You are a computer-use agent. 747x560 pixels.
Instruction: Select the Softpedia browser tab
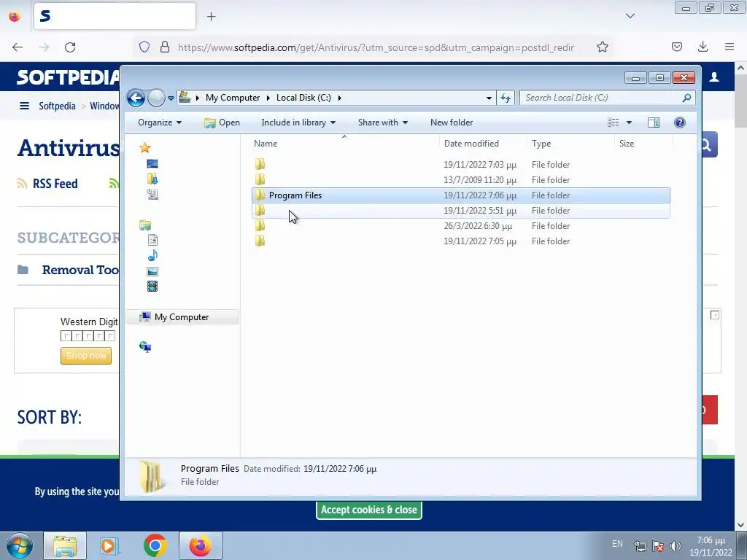pos(115,16)
